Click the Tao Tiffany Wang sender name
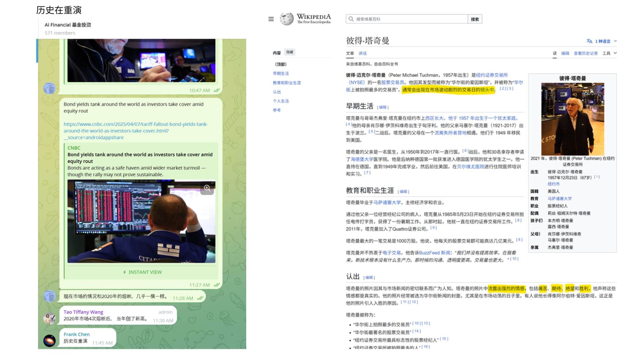644x362 pixels. point(83,312)
